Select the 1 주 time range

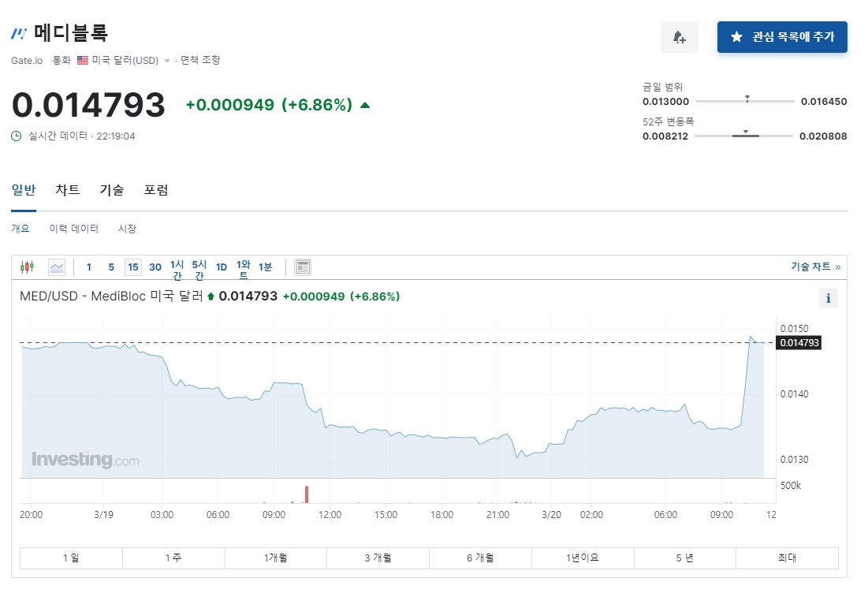pyautogui.click(x=173, y=558)
